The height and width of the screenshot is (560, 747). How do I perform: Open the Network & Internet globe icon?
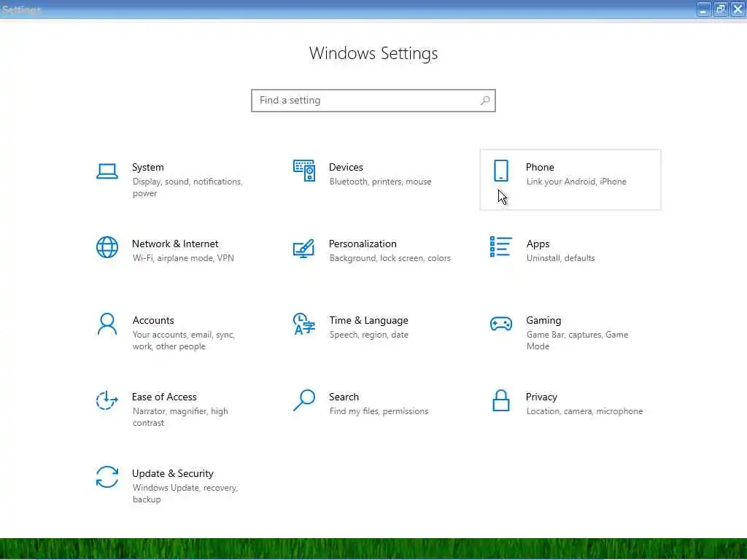107,247
